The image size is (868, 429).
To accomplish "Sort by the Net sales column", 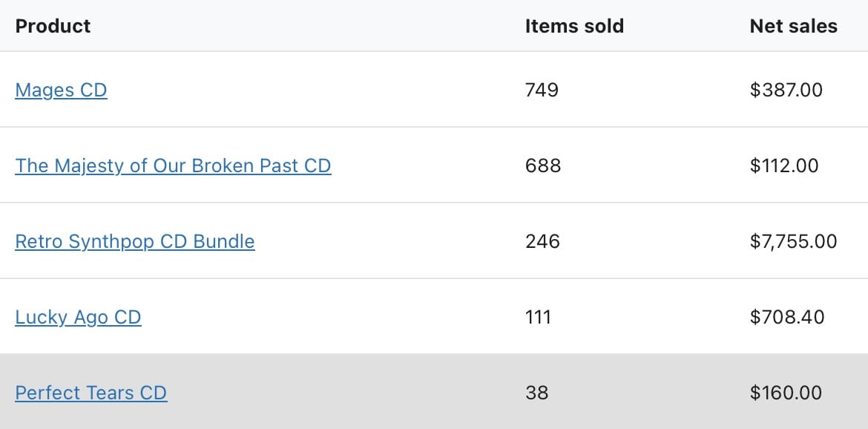I will tap(793, 26).
